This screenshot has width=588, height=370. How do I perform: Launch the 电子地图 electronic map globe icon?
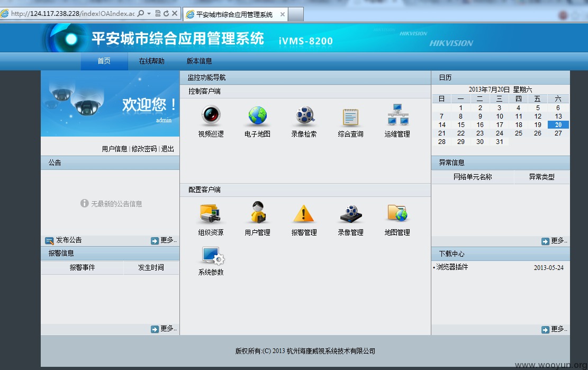257,115
